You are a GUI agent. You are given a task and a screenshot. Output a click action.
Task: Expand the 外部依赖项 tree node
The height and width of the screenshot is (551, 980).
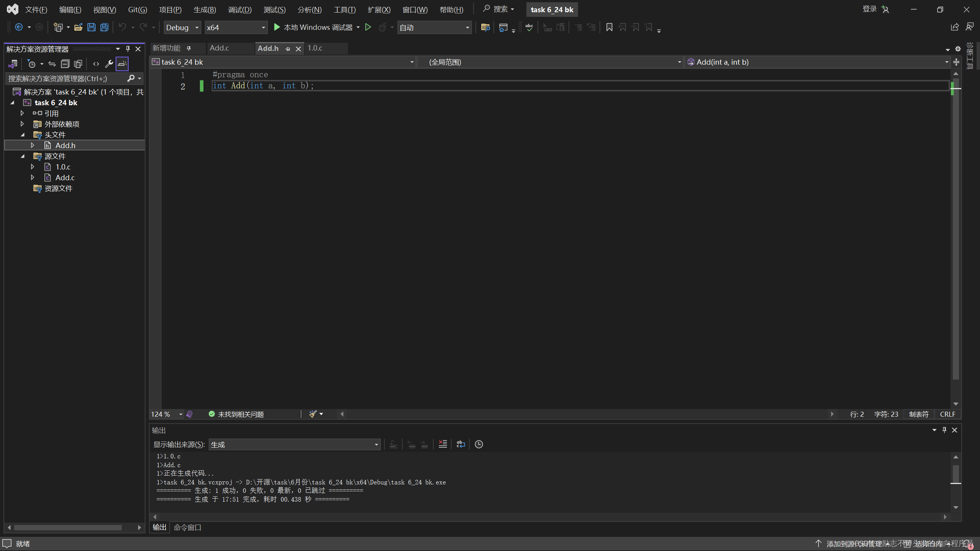click(x=22, y=124)
